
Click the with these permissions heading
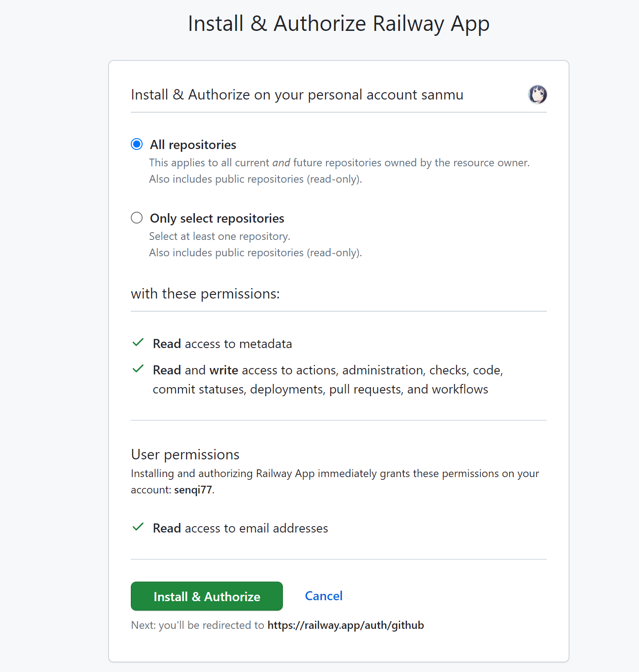pos(205,294)
